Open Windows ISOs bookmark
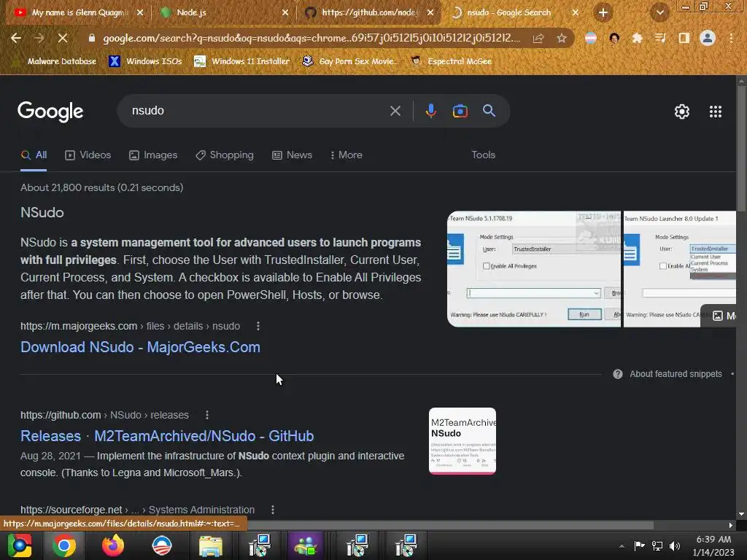The width and height of the screenshot is (747, 560). coord(146,61)
